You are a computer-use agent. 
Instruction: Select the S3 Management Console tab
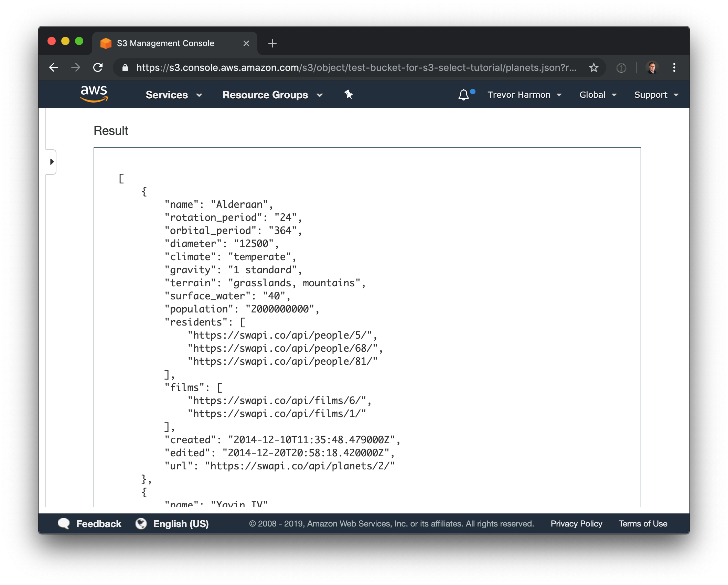click(x=165, y=43)
